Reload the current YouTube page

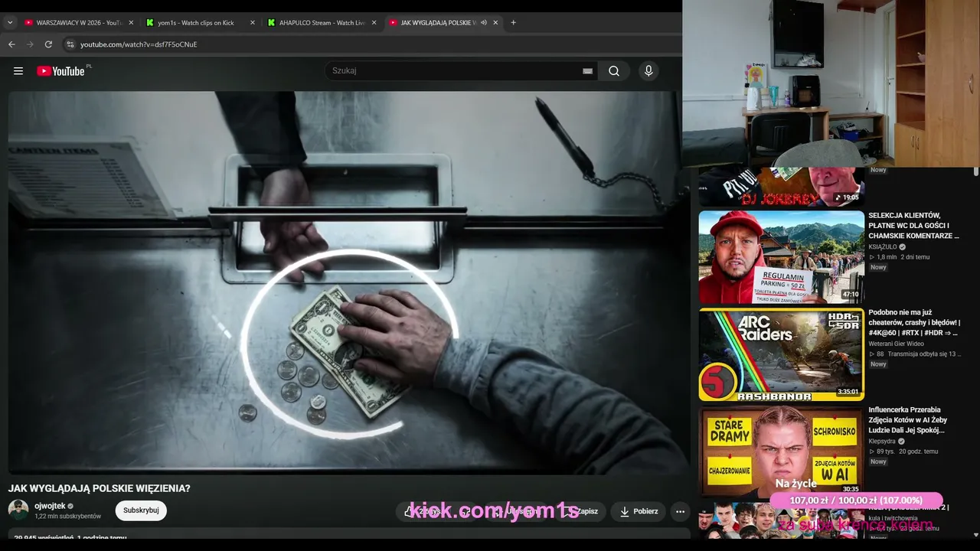(48, 44)
